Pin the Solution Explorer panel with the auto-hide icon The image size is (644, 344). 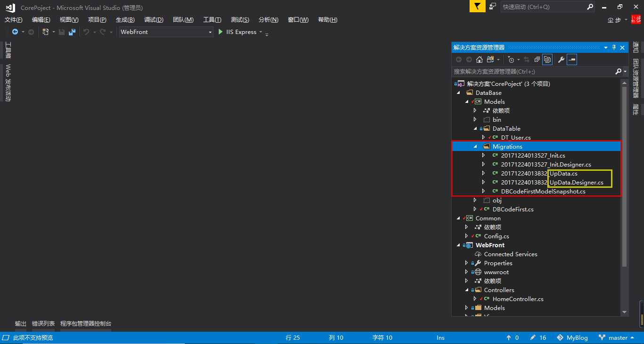(614, 47)
